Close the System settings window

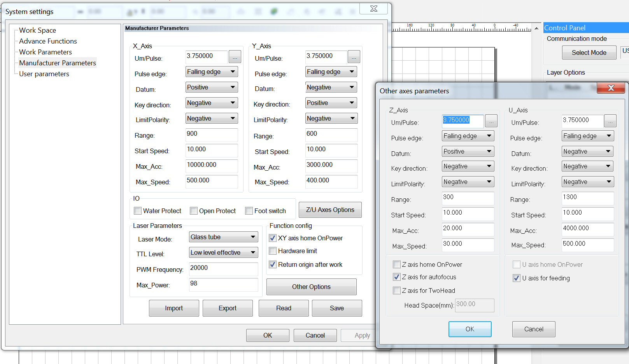click(x=373, y=9)
